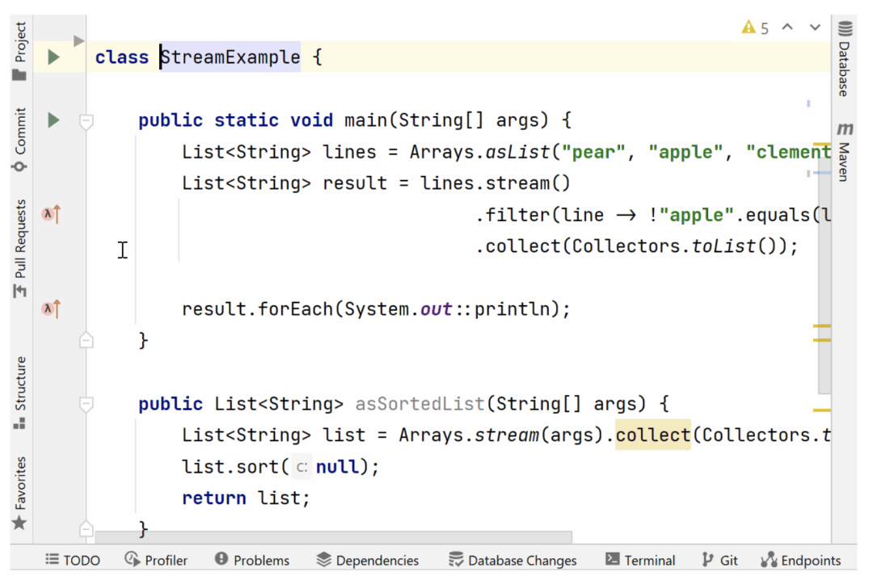Click lambda gutter icon beside result.forEach
Screen dimensions: 873x588
[x=52, y=309]
